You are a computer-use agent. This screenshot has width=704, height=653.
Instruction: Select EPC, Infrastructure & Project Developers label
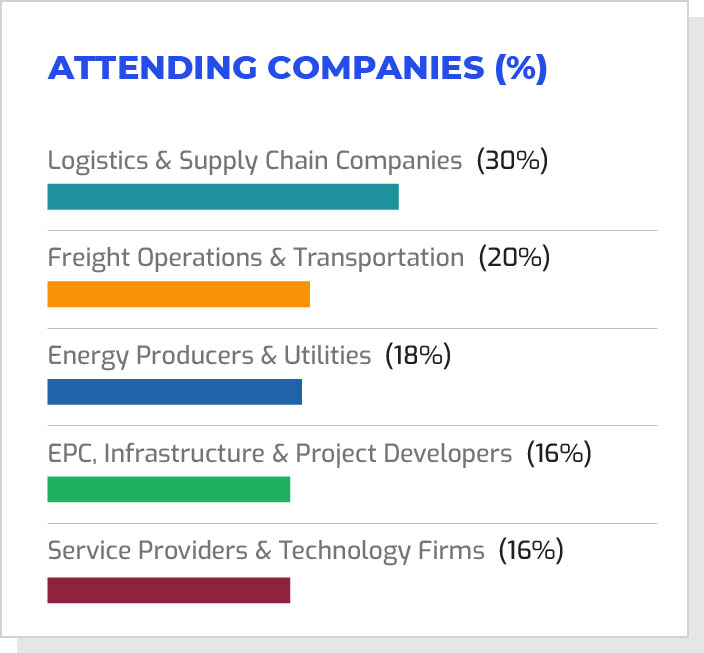click(x=279, y=453)
